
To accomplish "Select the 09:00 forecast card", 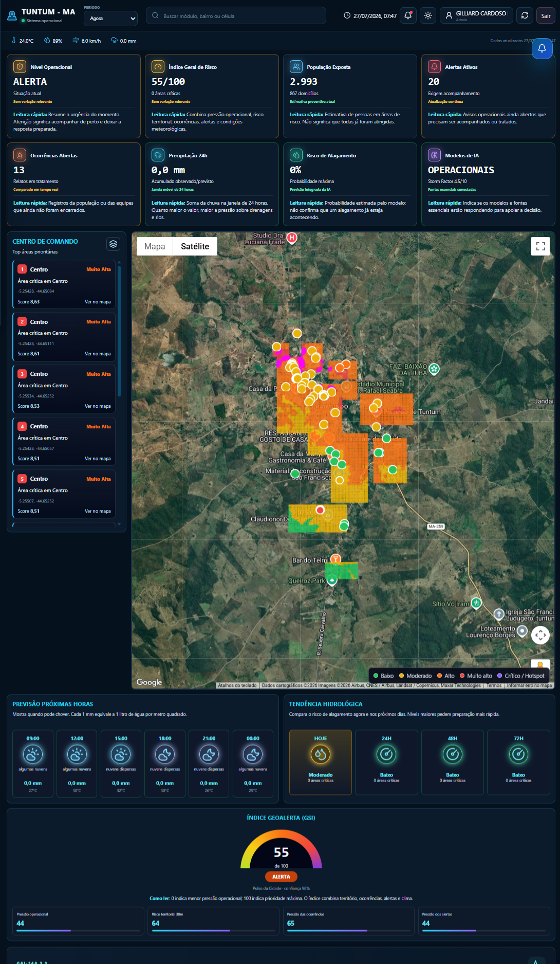I will (x=33, y=763).
